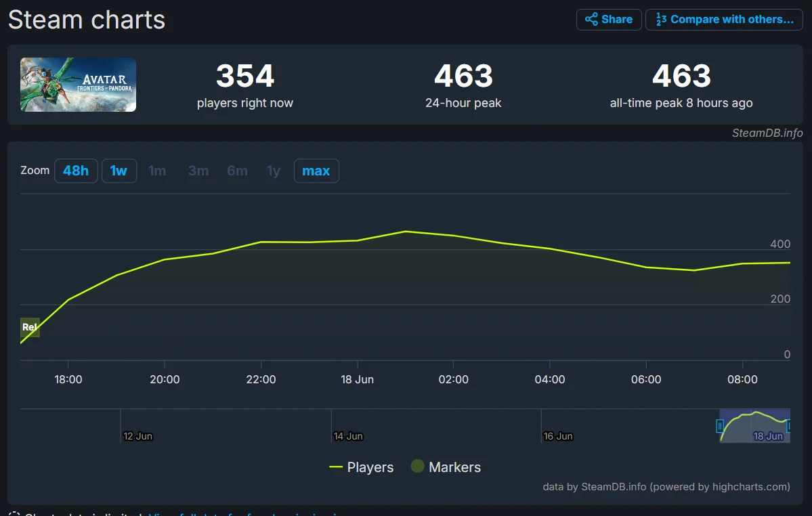Image resolution: width=812 pixels, height=516 pixels.
Task: Click the 463 all-time peak stat
Action: coord(681,77)
